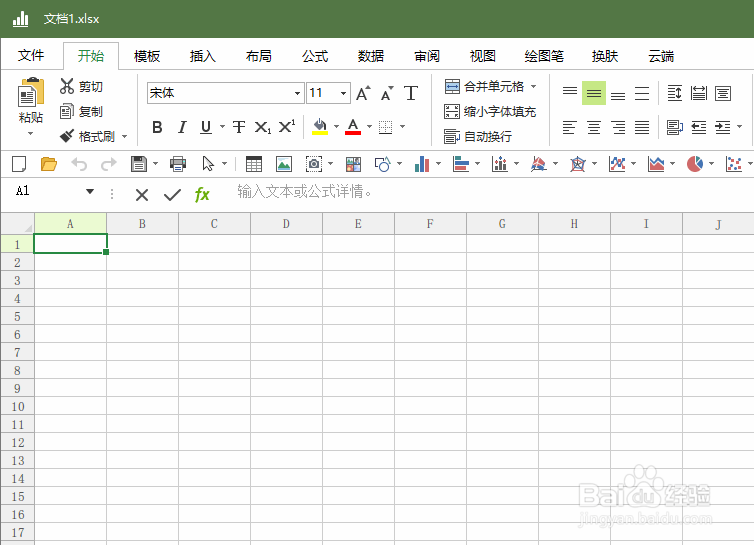Click the Cut (剪切) scissors icon

67,86
